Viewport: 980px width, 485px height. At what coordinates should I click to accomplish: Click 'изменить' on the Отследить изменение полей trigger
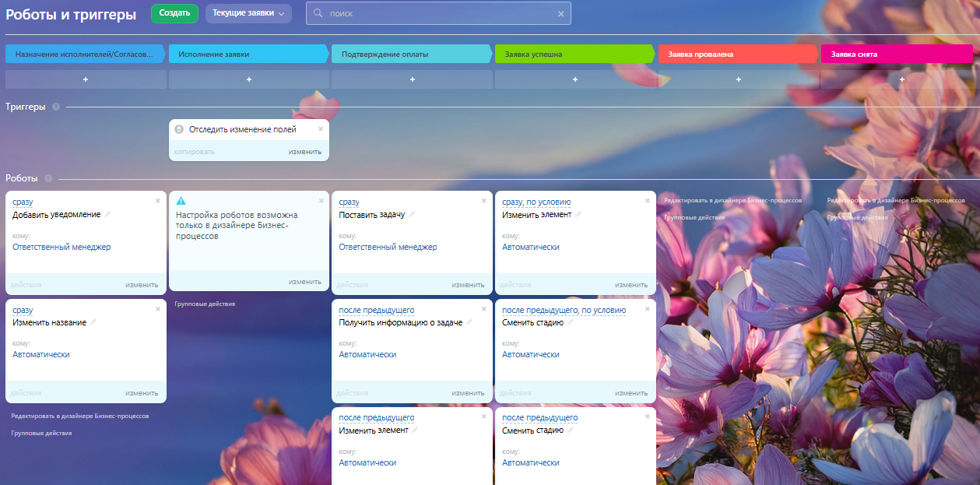305,152
